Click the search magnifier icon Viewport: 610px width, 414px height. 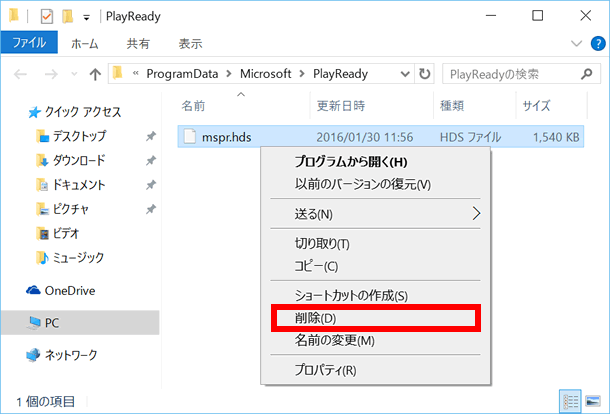click(x=586, y=74)
